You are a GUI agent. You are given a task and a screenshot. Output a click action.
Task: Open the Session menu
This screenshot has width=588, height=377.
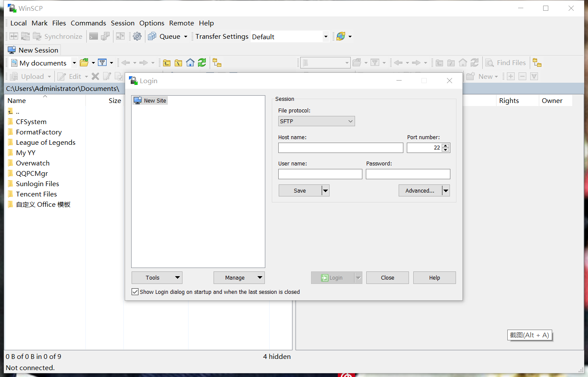click(x=123, y=23)
